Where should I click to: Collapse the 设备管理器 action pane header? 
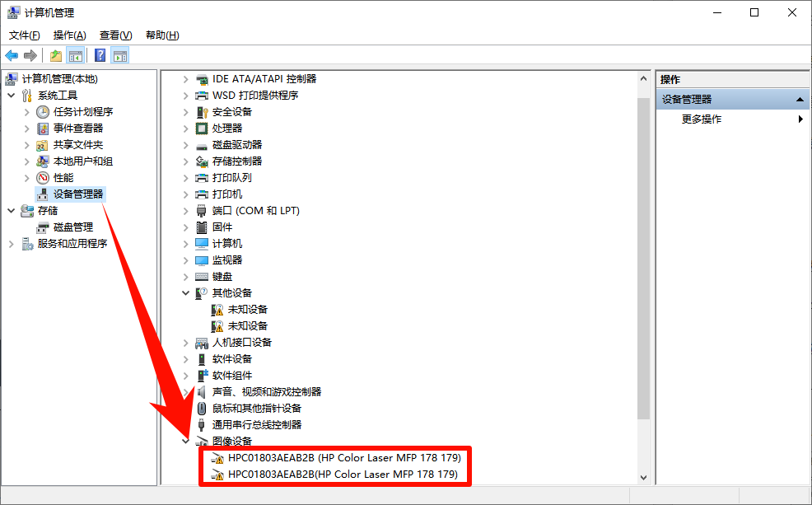(x=800, y=99)
